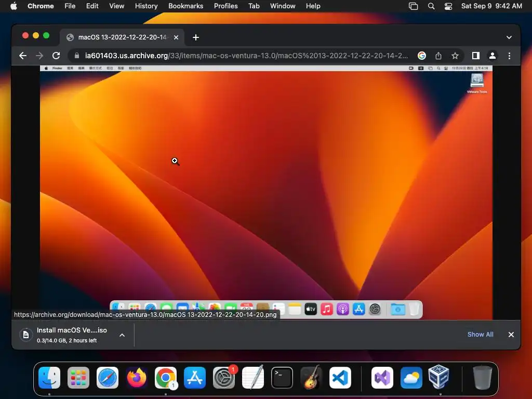Open the Edit menu
Viewport: 532px width, 399px height.
point(92,6)
